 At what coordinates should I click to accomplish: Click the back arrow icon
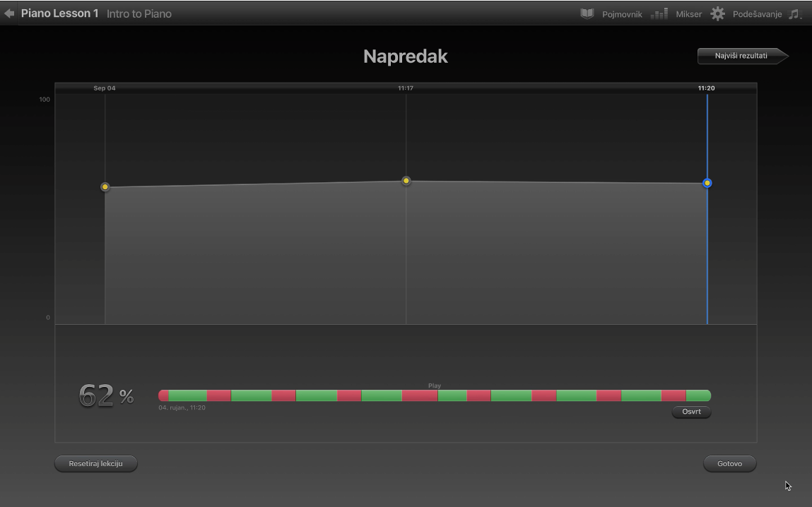(8, 13)
